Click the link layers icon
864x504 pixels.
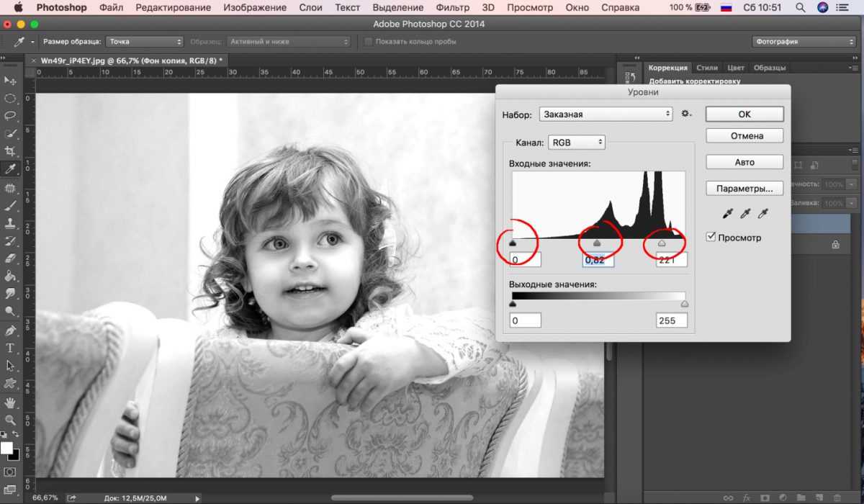click(729, 498)
